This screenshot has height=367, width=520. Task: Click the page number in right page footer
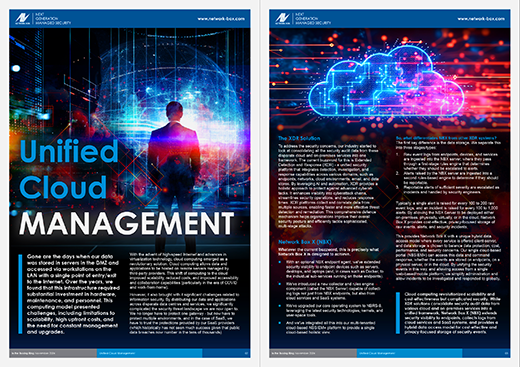pos(507,353)
